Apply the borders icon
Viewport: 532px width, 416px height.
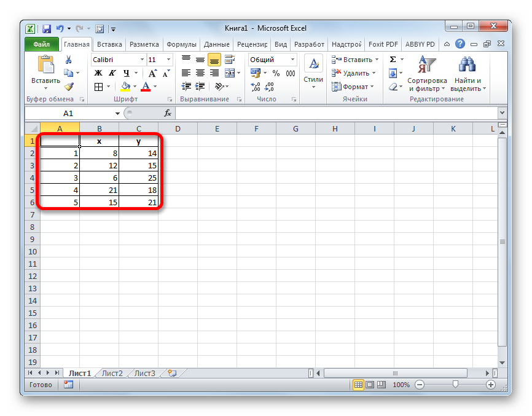point(98,87)
